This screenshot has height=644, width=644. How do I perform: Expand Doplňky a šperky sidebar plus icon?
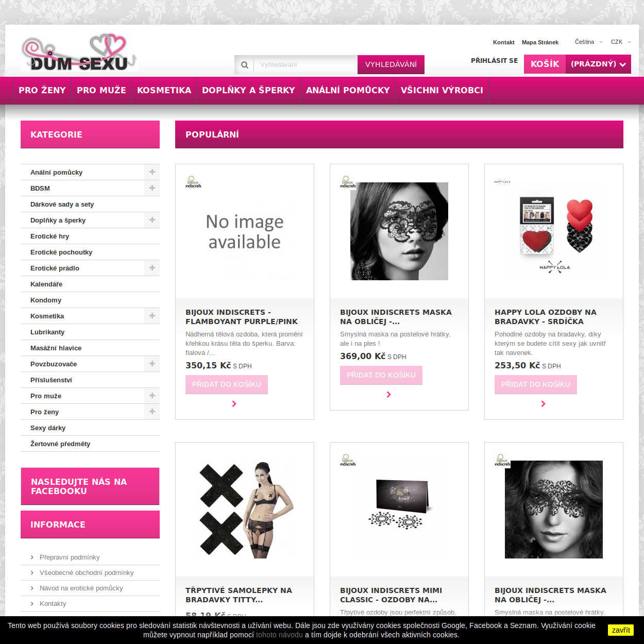pyautogui.click(x=152, y=220)
